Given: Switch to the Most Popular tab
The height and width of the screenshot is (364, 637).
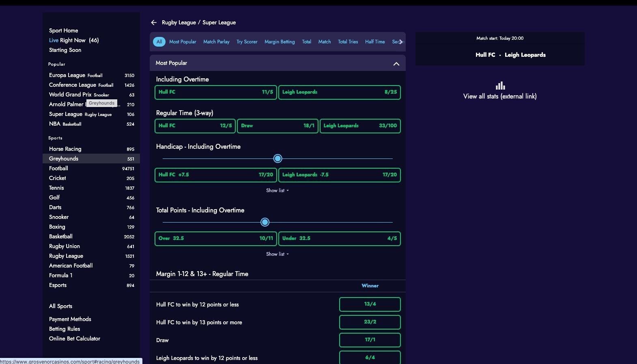Looking at the screenshot, I should 183,42.
